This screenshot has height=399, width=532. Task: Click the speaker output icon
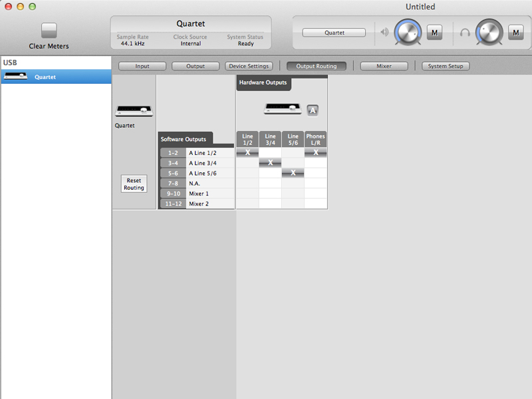pyautogui.click(x=384, y=32)
